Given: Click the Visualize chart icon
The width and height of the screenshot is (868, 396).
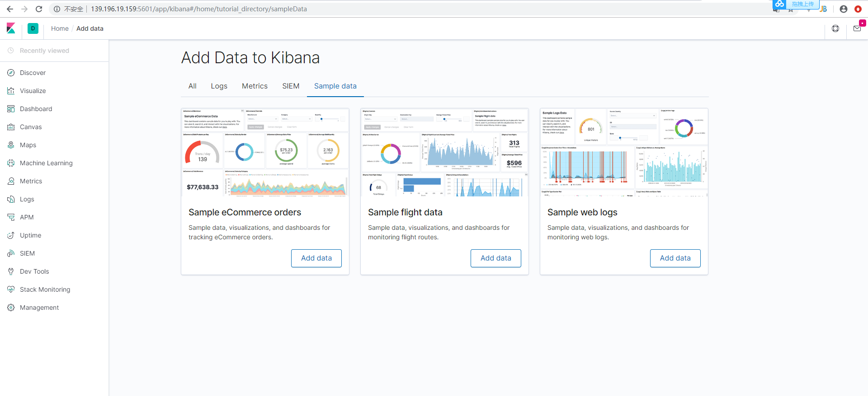Looking at the screenshot, I should [11, 91].
